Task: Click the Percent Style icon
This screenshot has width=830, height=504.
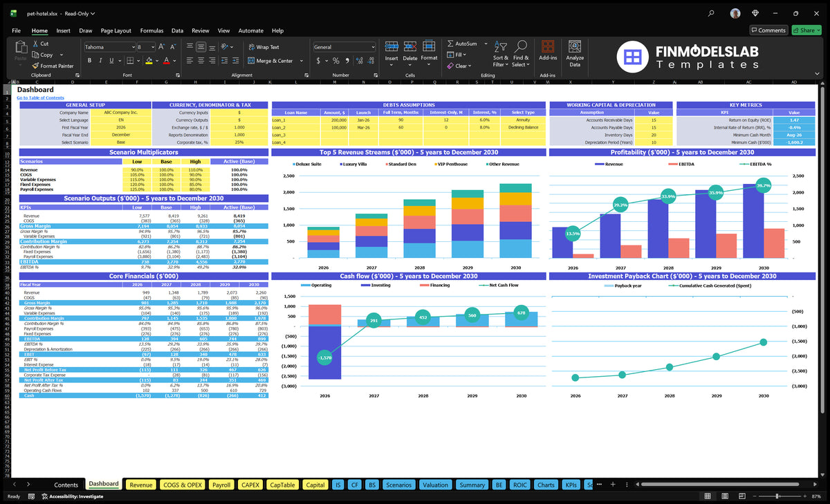Action: [x=336, y=61]
